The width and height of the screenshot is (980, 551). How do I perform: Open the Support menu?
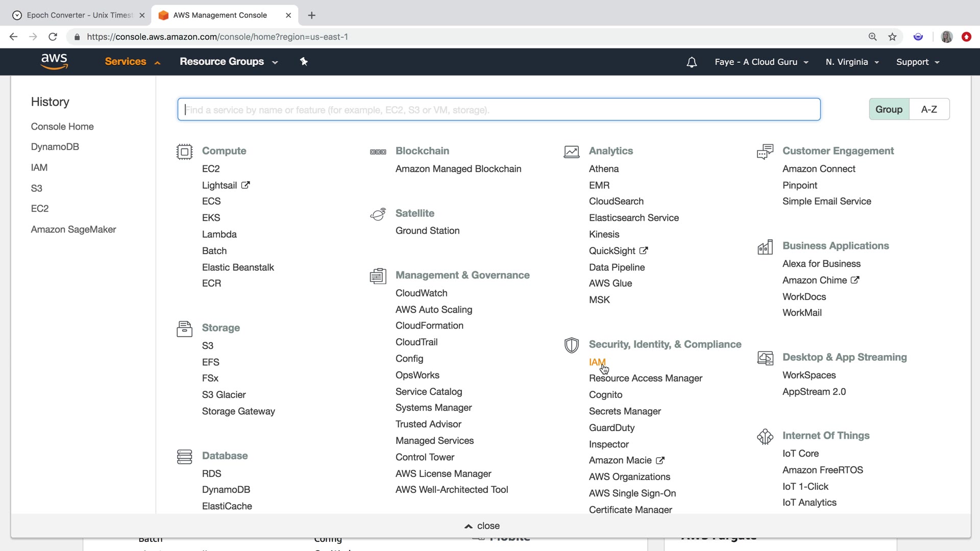917,62
